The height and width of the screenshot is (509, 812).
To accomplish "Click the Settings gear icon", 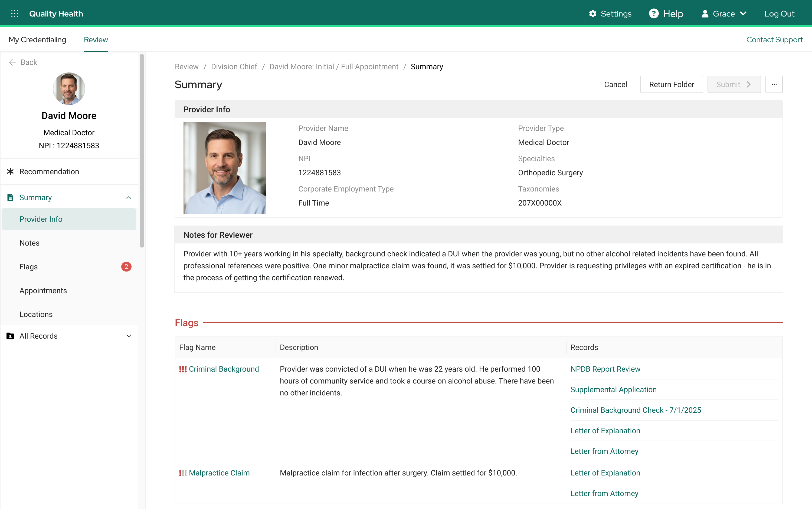I will (x=592, y=14).
